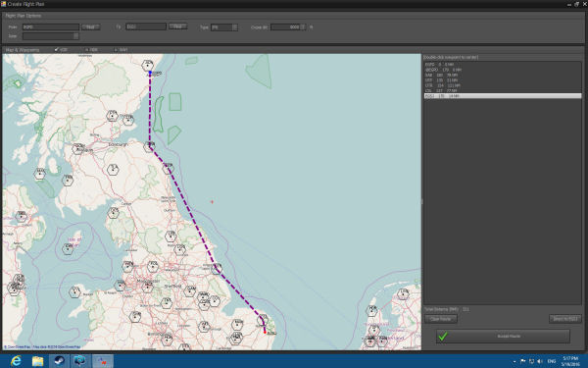Open Internet Explorer from the taskbar

click(16, 361)
